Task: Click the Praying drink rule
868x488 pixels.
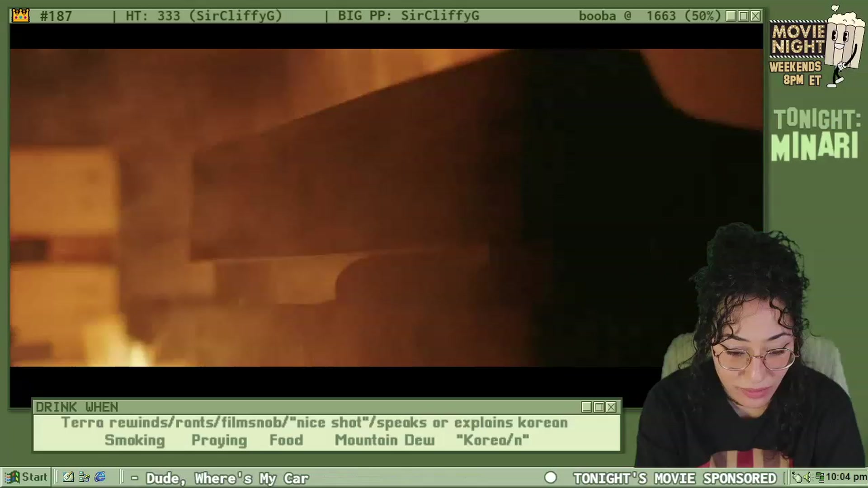Action: pos(219,440)
